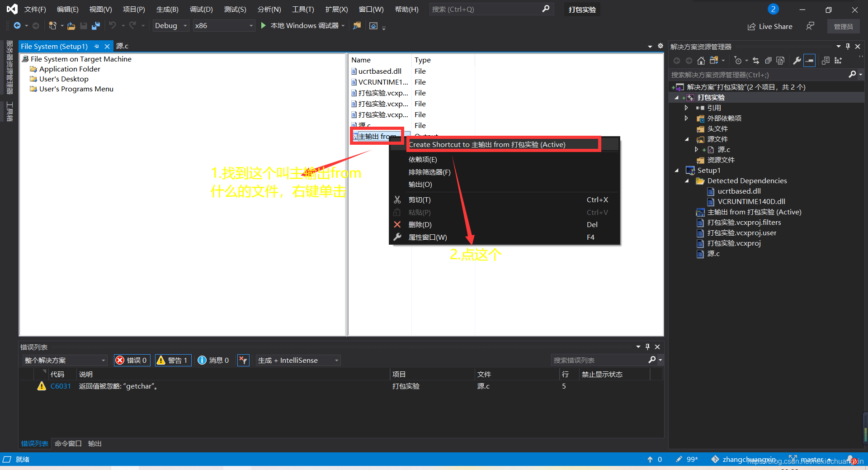Toggle the 警告 1 warnings filter
The width and height of the screenshot is (868, 470).
click(173, 360)
